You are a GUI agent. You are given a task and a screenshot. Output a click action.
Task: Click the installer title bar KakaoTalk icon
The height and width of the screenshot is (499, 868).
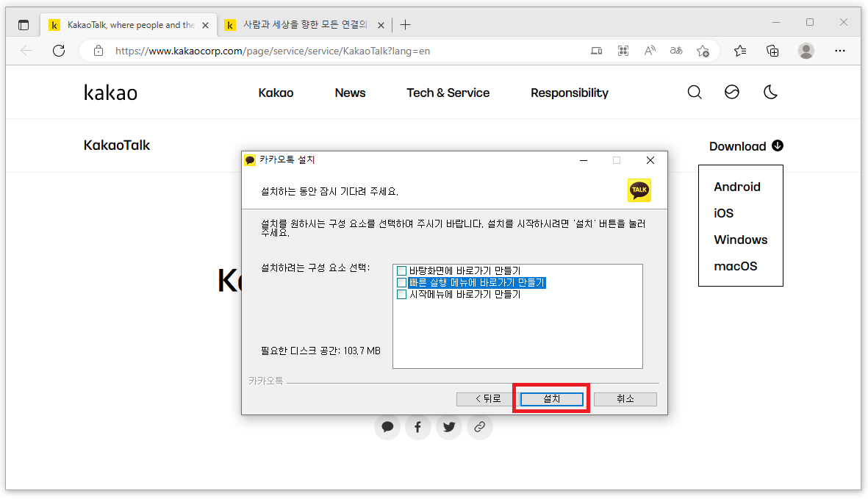tap(250, 160)
